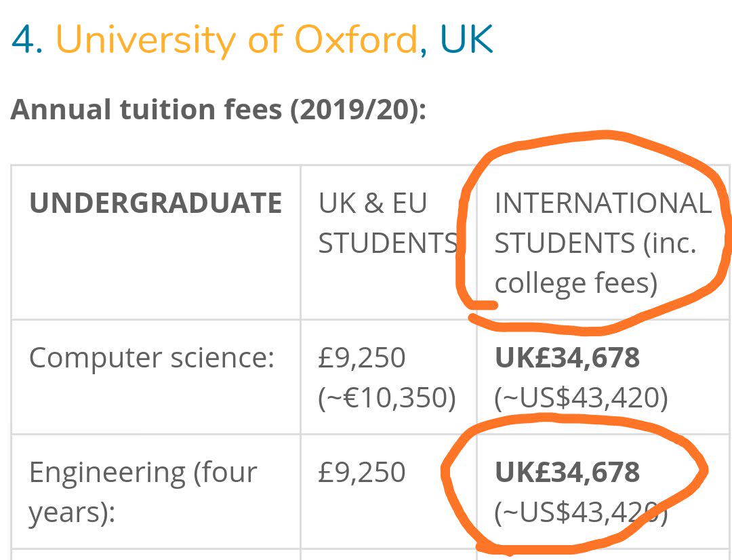
Task: Click Computer science UK£34,678 international fee
Action: pos(567,358)
